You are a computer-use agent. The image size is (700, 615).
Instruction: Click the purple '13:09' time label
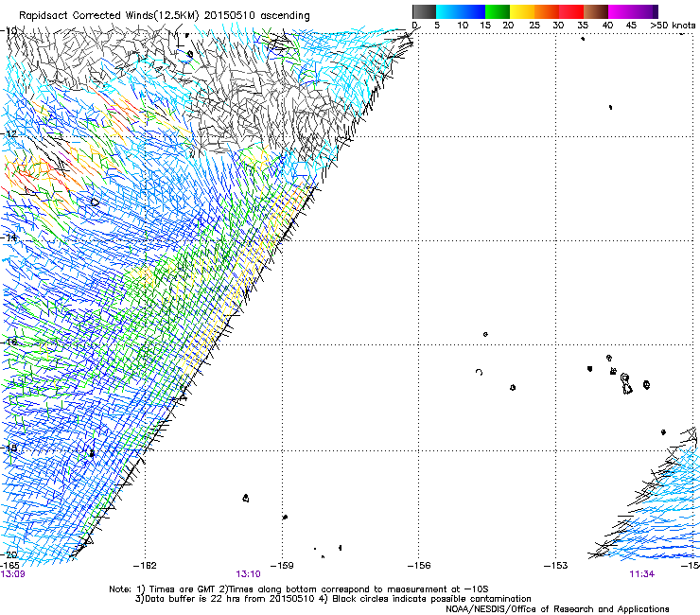(12, 573)
